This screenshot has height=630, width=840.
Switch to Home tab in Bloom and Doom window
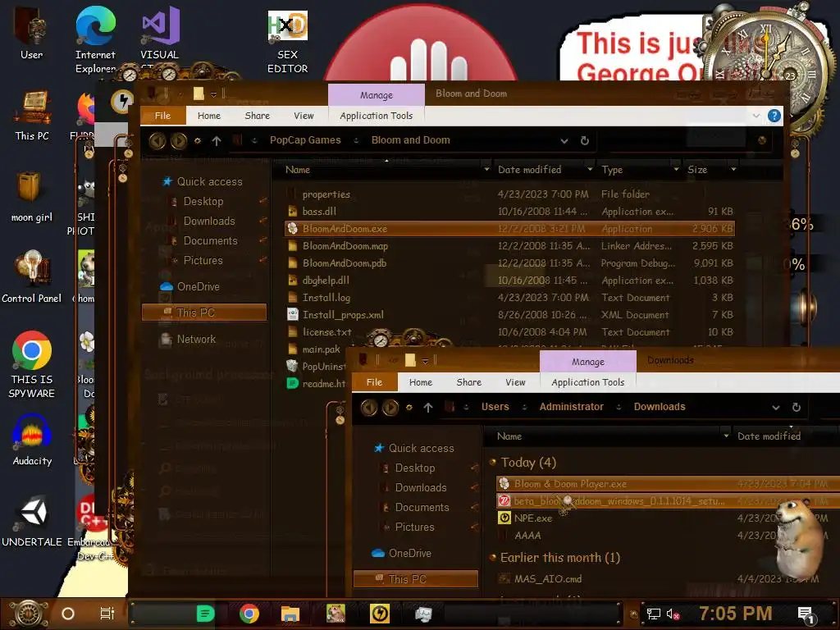coord(209,116)
